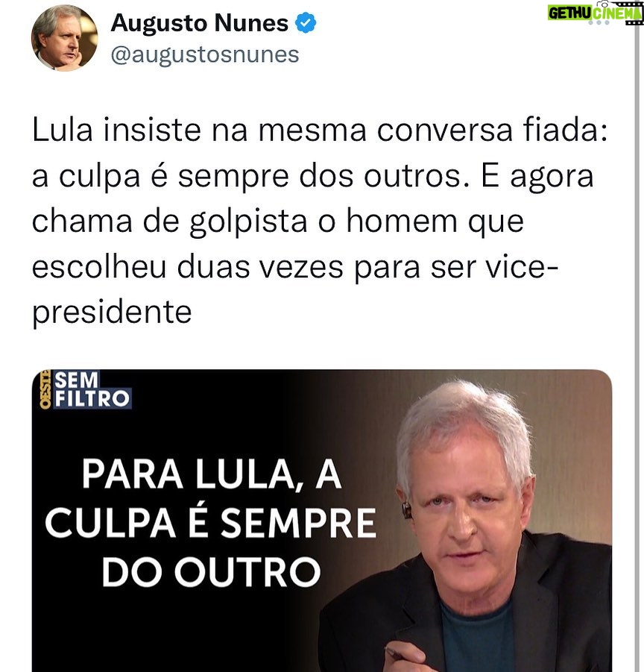Open Augusto Nunes profile avatar
Viewport: 644px width, 672px height.
(64, 38)
